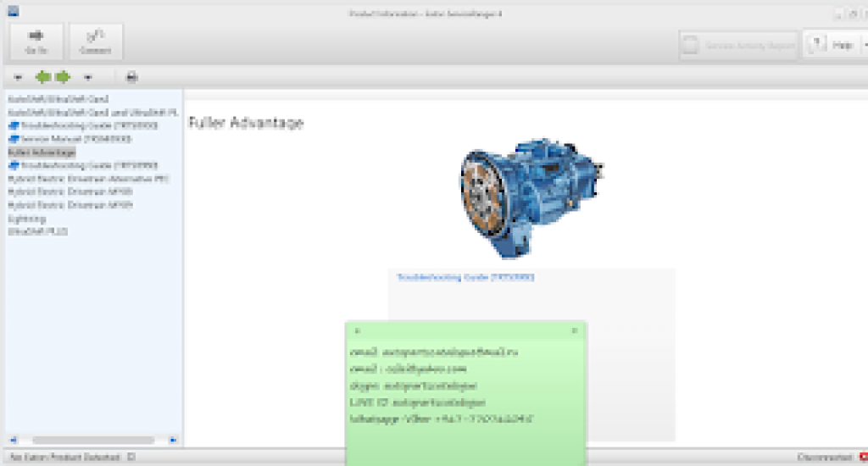Click the Help button
The width and height of the screenshot is (868, 466).
(x=833, y=46)
